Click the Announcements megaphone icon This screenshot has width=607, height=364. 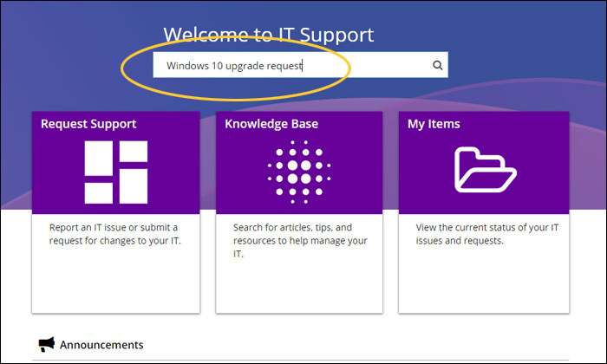[x=47, y=344]
